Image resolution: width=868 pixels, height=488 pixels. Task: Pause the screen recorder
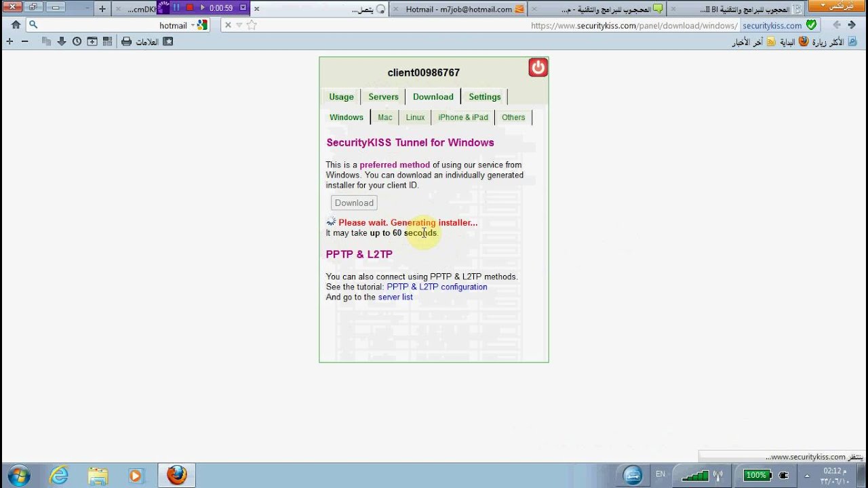point(176,7)
